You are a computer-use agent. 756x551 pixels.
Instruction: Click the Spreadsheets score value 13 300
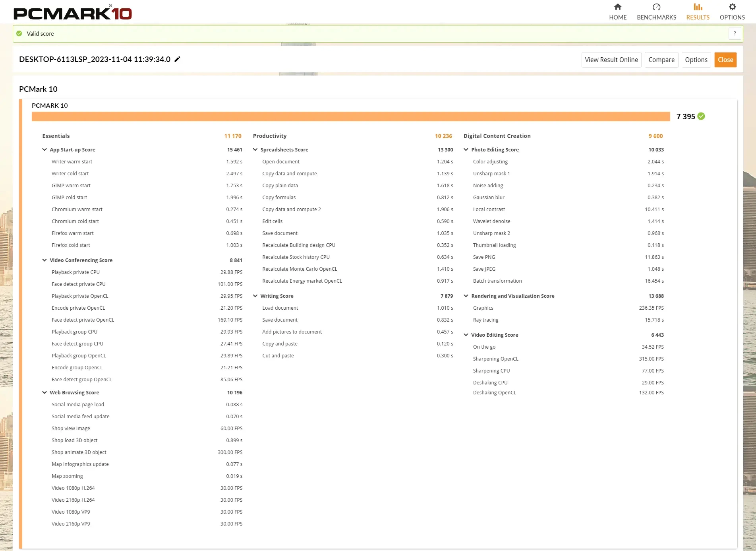pos(445,150)
